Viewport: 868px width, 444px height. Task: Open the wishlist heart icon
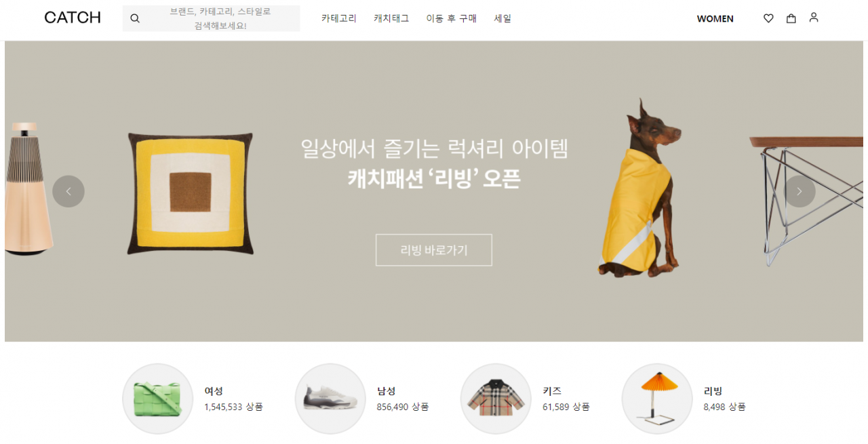768,18
